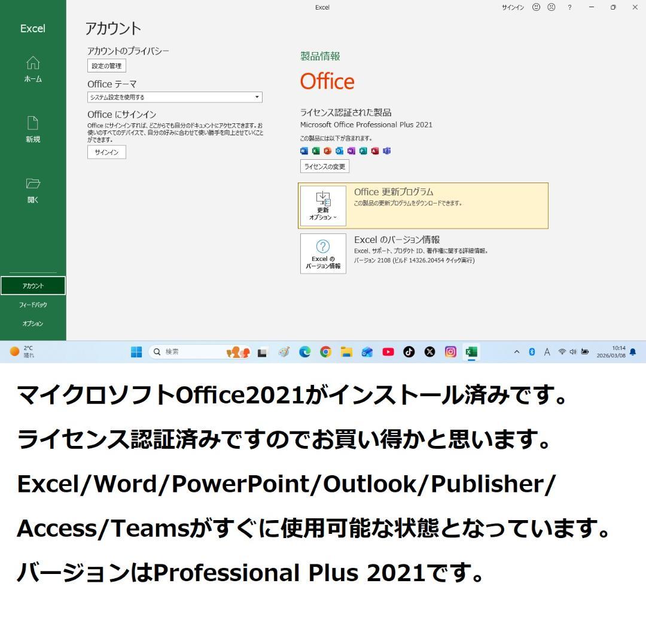The height and width of the screenshot is (644, 646).
Task: Click the ライセンスの変更 button
Action: (324, 166)
